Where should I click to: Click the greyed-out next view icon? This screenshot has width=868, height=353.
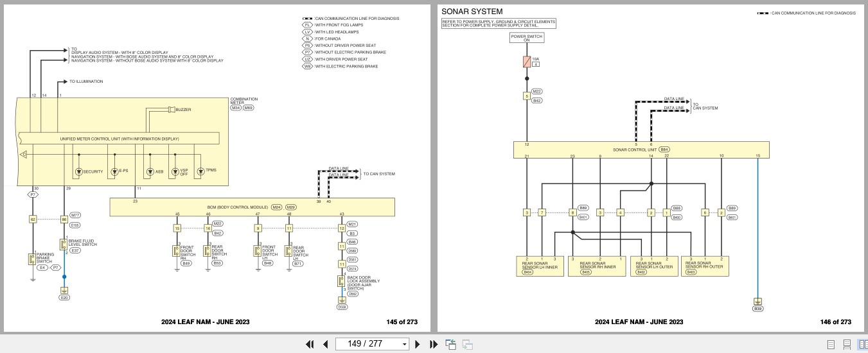point(467,344)
